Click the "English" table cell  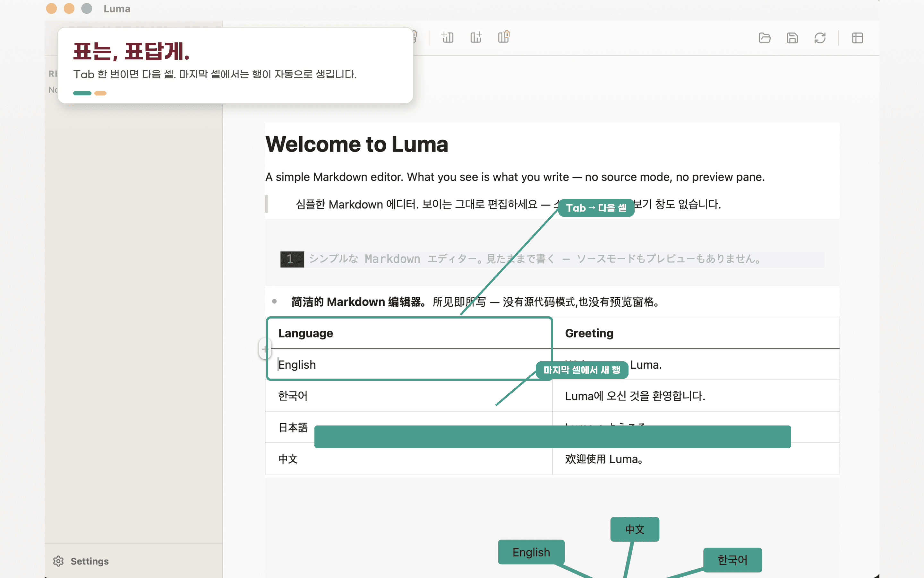pyautogui.click(x=409, y=365)
